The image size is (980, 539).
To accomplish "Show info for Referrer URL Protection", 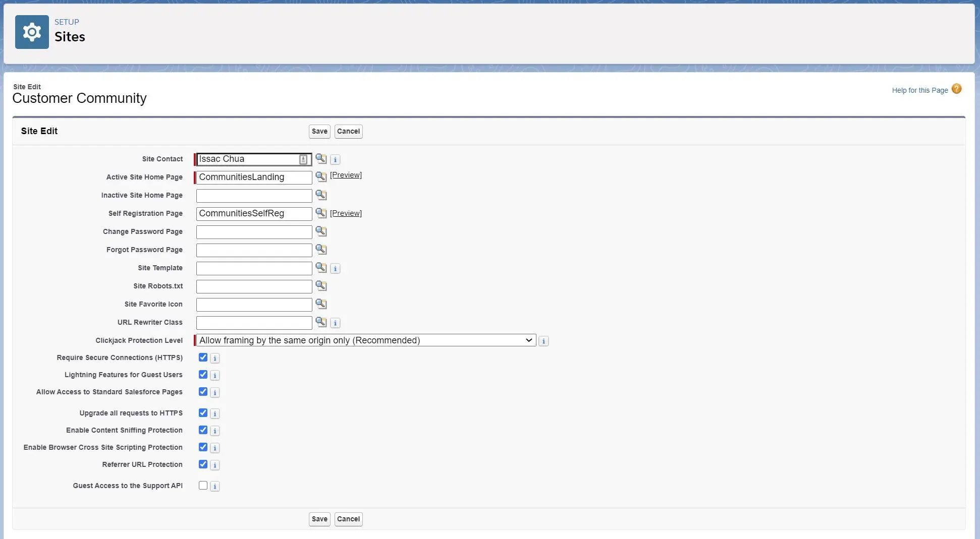I will pos(214,465).
